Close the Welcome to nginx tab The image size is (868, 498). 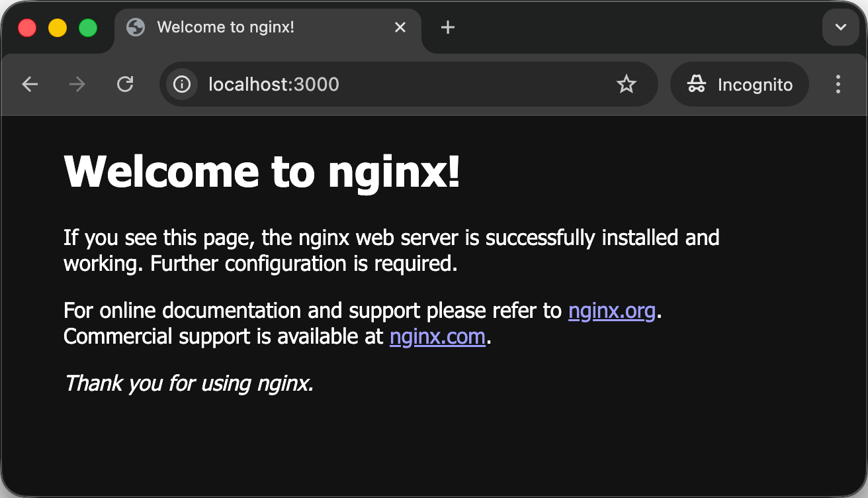(x=400, y=27)
